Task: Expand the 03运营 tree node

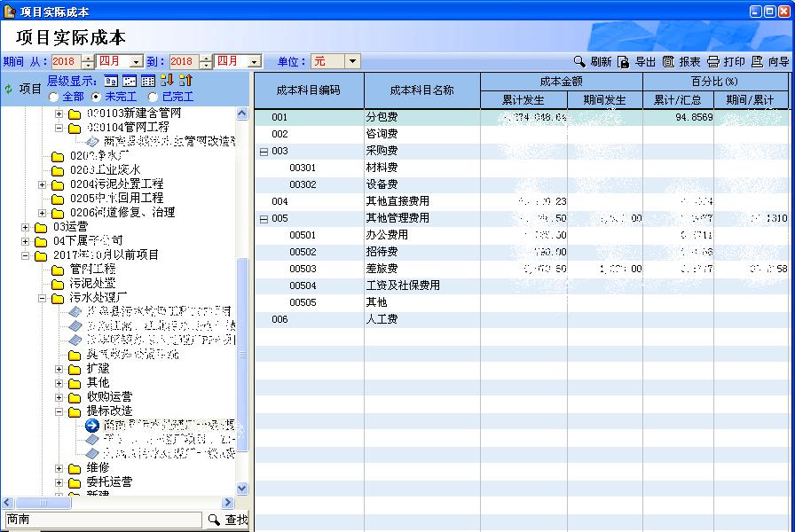Action: point(26,227)
